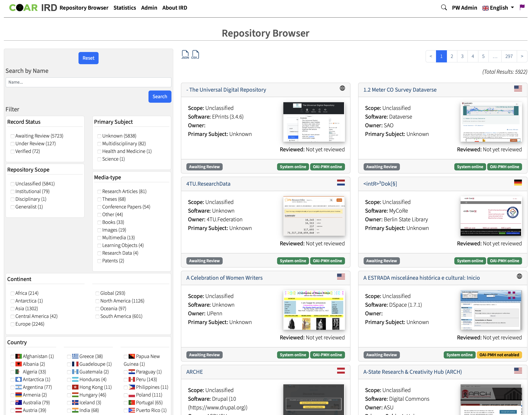Click globe icon on A ESTRADA card

(519, 276)
